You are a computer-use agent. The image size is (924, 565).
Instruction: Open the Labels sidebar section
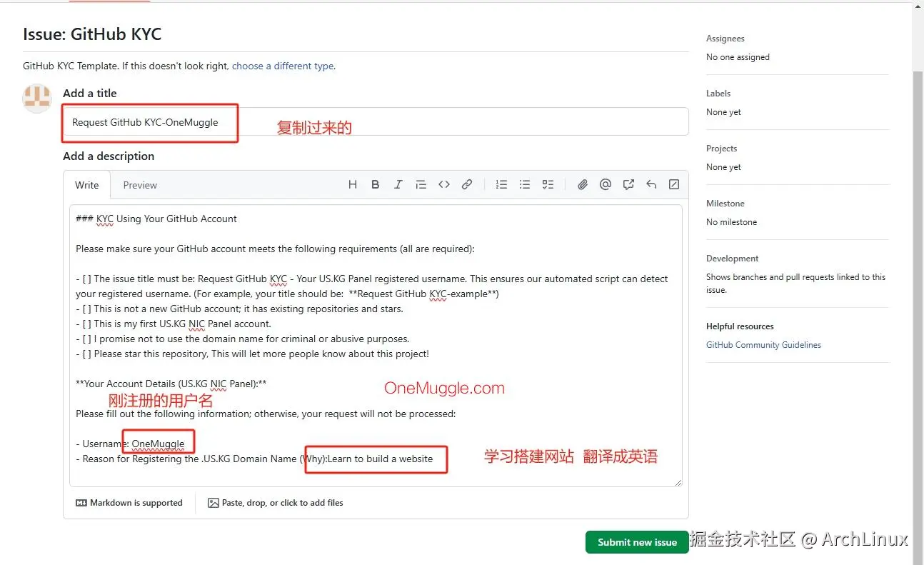pyautogui.click(x=718, y=94)
